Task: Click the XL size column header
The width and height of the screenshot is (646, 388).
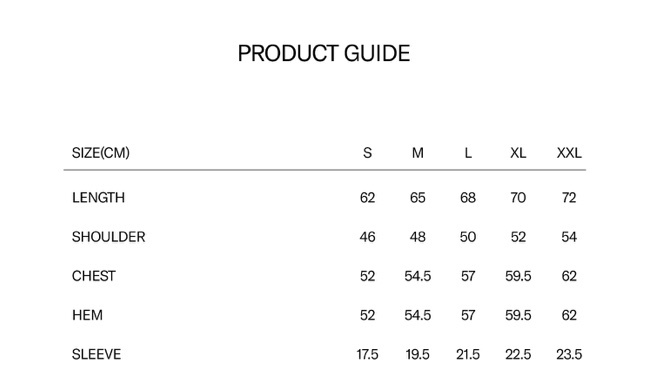Action: pos(518,153)
